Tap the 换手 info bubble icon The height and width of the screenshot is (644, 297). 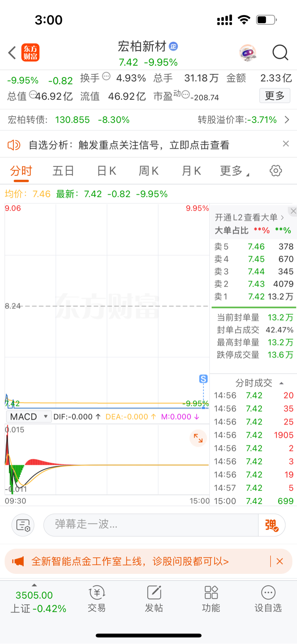click(x=106, y=76)
